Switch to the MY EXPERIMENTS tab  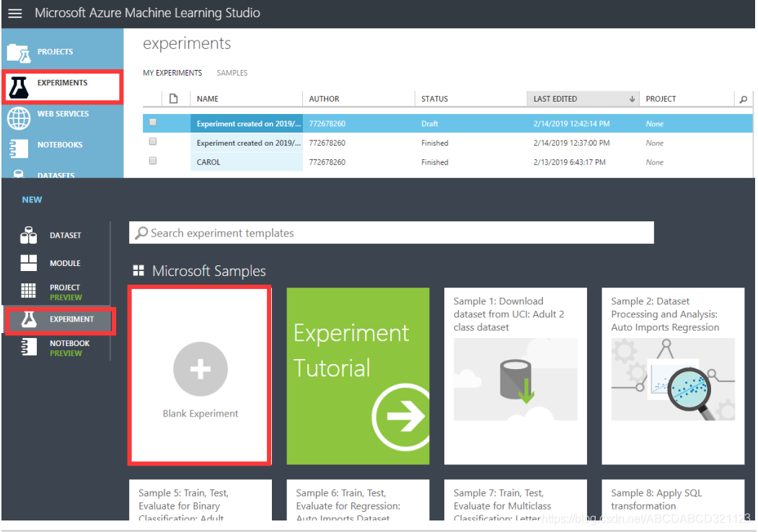tap(172, 73)
